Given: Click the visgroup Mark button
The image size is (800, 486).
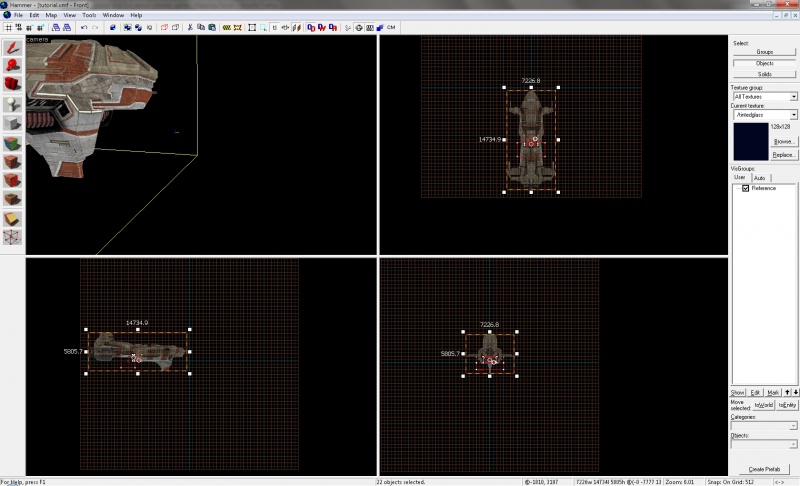Looking at the screenshot, I should (773, 392).
